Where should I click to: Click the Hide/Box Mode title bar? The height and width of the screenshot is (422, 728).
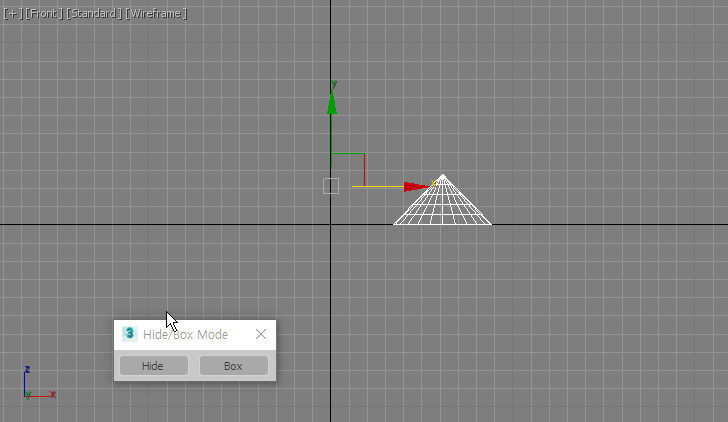[195, 334]
